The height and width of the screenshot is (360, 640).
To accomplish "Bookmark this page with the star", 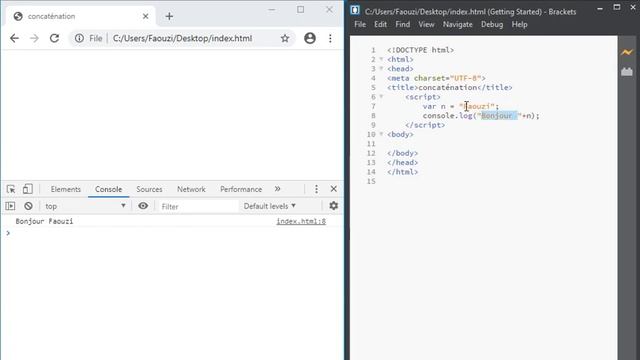I will click(x=285, y=38).
